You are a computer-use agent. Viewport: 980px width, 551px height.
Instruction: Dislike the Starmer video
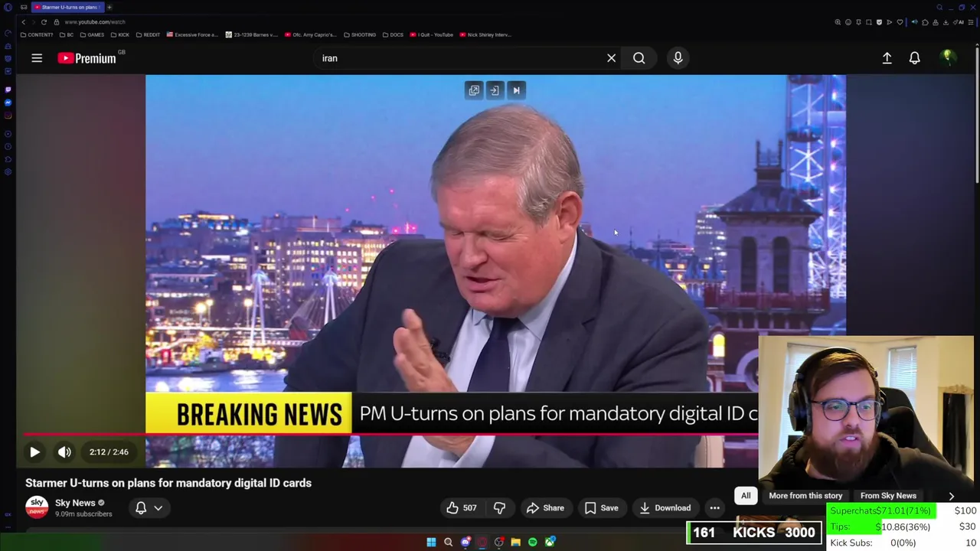pos(499,508)
